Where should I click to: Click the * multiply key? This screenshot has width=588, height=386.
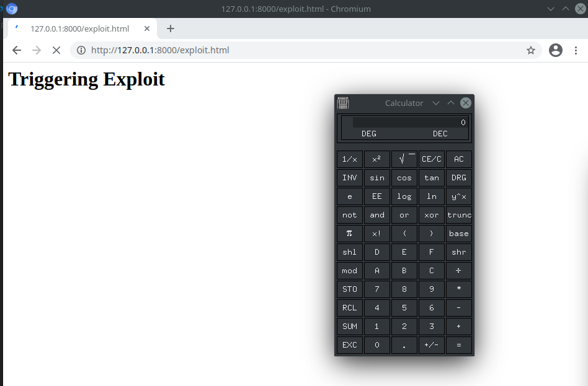click(x=459, y=289)
